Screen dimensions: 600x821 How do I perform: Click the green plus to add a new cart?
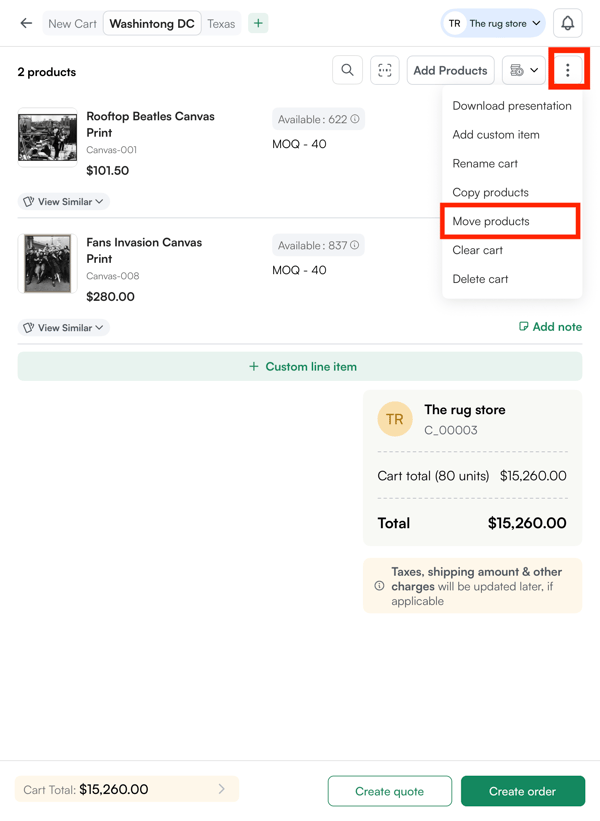point(258,22)
